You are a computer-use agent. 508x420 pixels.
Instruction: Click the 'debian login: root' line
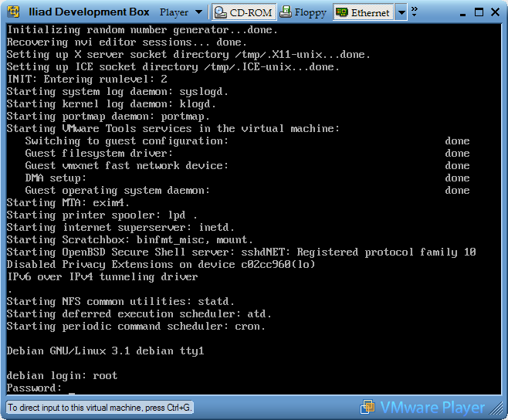pos(62,375)
